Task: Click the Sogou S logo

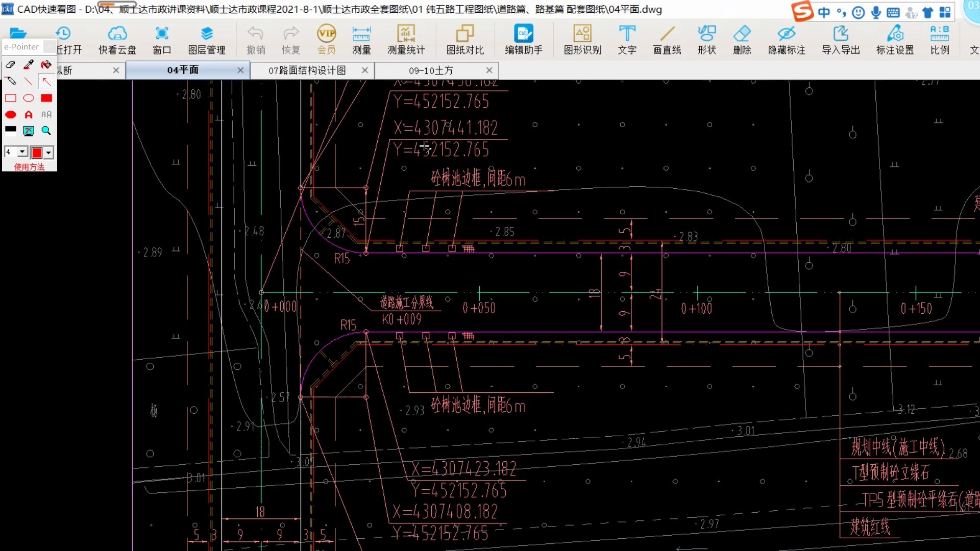Action: tap(802, 11)
